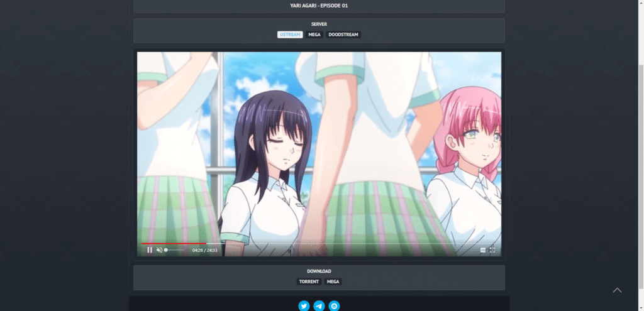Click the 04:28 / 24:33 time display
This screenshot has width=644, height=311.
[x=205, y=250]
